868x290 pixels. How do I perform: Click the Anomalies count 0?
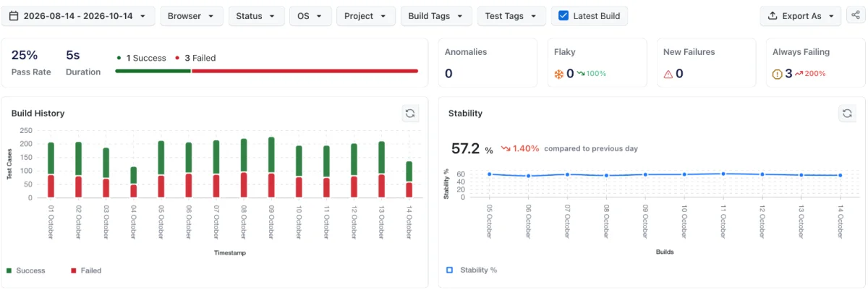[448, 73]
